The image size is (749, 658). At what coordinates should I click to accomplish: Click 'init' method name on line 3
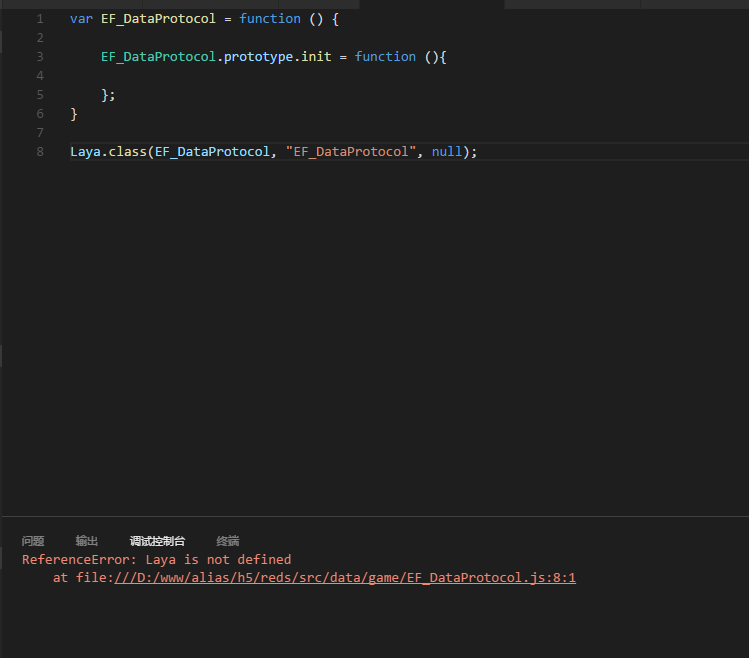[x=316, y=57]
